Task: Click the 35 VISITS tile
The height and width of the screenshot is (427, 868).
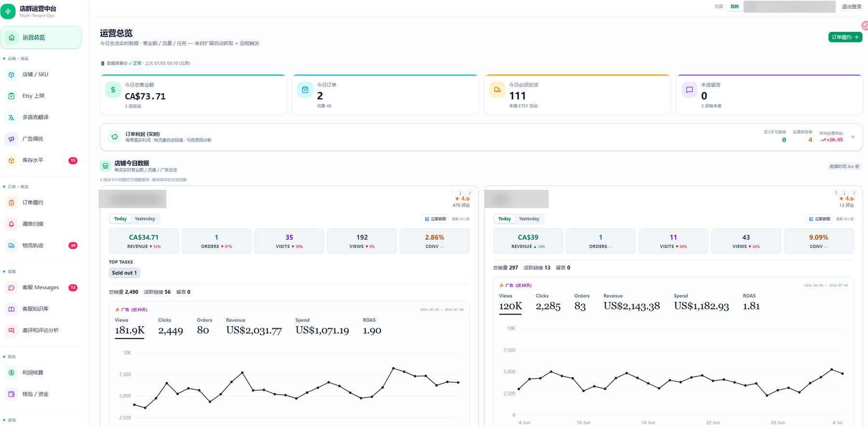Action: pos(289,241)
